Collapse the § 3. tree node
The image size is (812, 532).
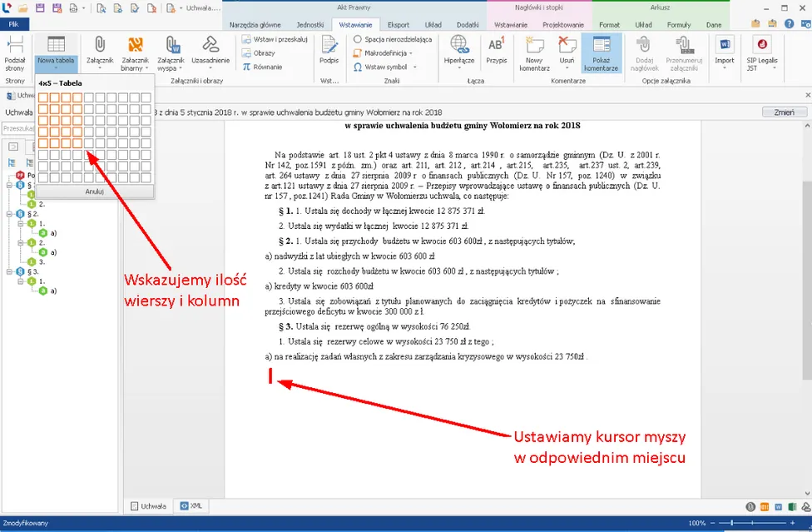[11, 271]
